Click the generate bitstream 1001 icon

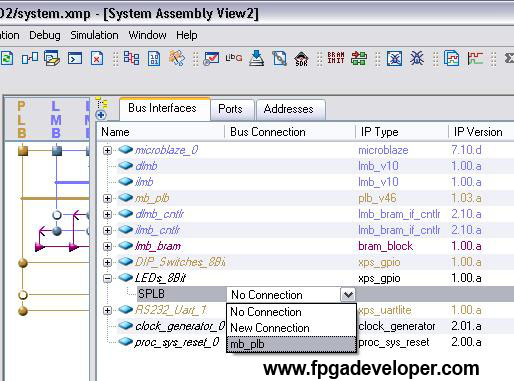(x=154, y=59)
